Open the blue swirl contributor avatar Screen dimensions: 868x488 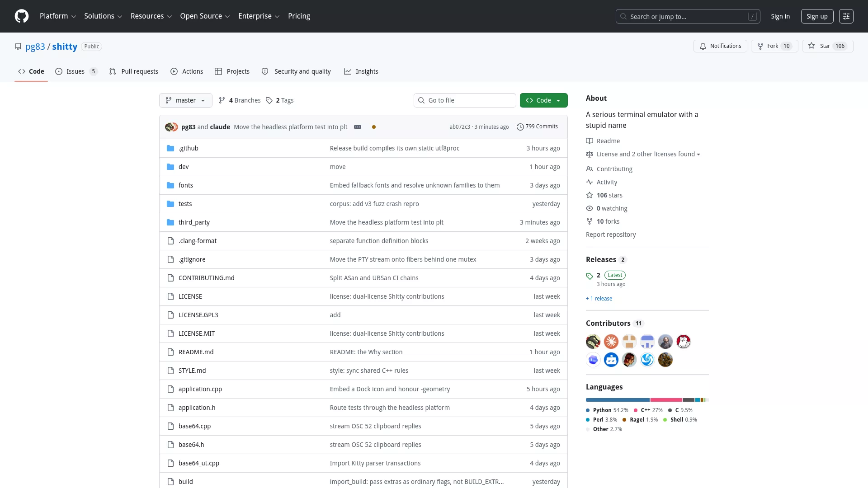tap(647, 360)
